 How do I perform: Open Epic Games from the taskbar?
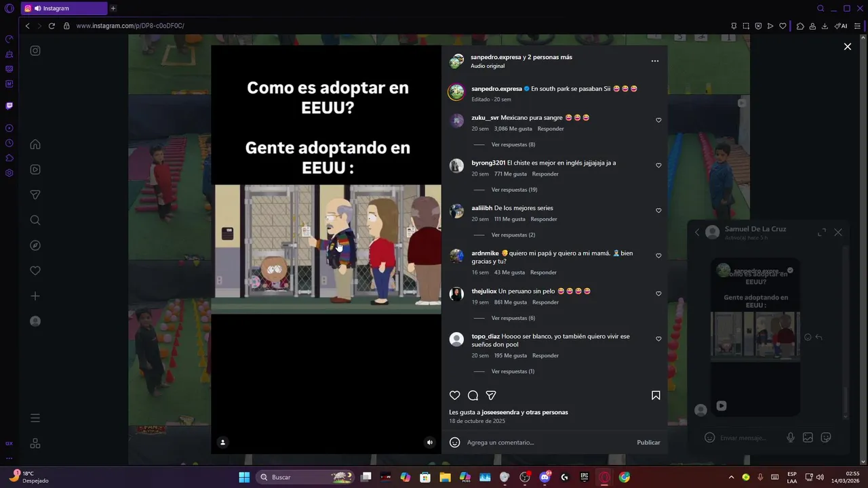pos(585,477)
